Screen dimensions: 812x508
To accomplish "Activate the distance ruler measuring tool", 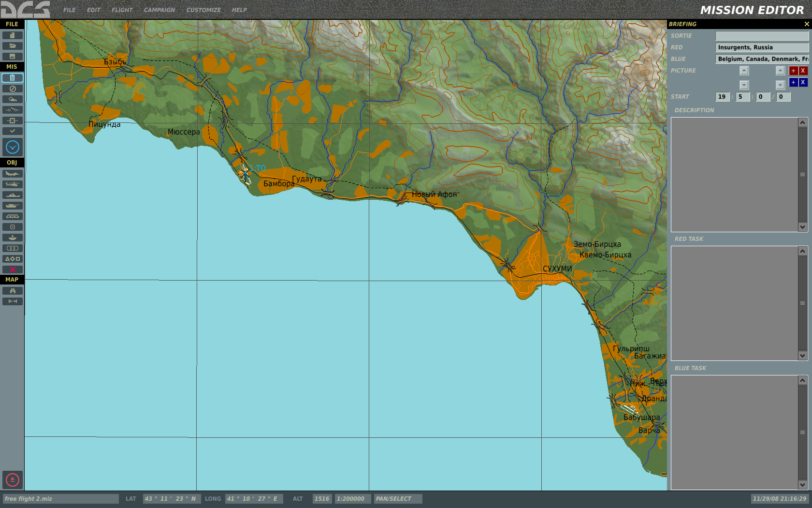I will pos(13,301).
